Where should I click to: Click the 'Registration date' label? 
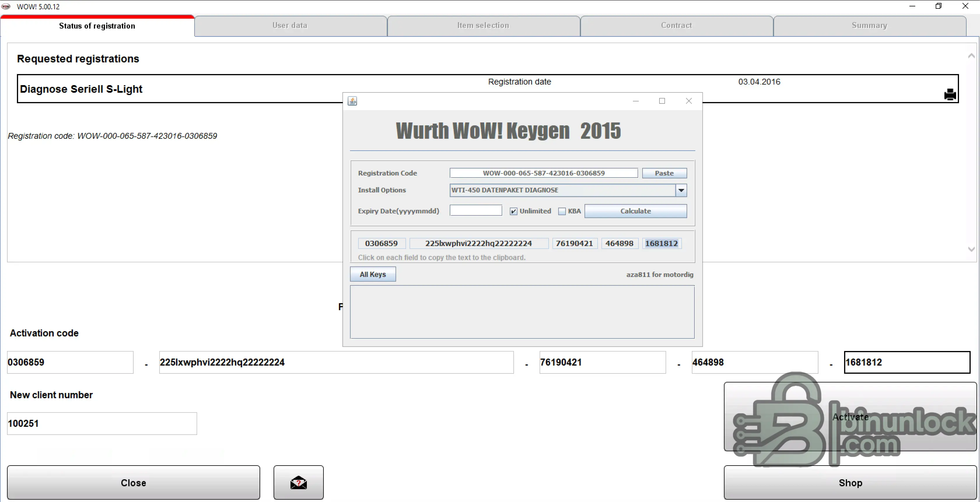(x=520, y=82)
